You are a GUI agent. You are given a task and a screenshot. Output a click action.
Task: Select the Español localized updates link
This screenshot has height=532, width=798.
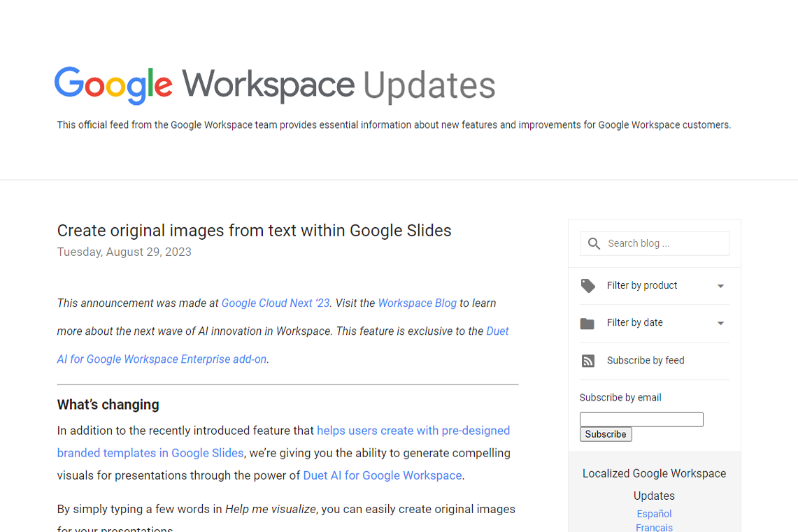(x=653, y=513)
